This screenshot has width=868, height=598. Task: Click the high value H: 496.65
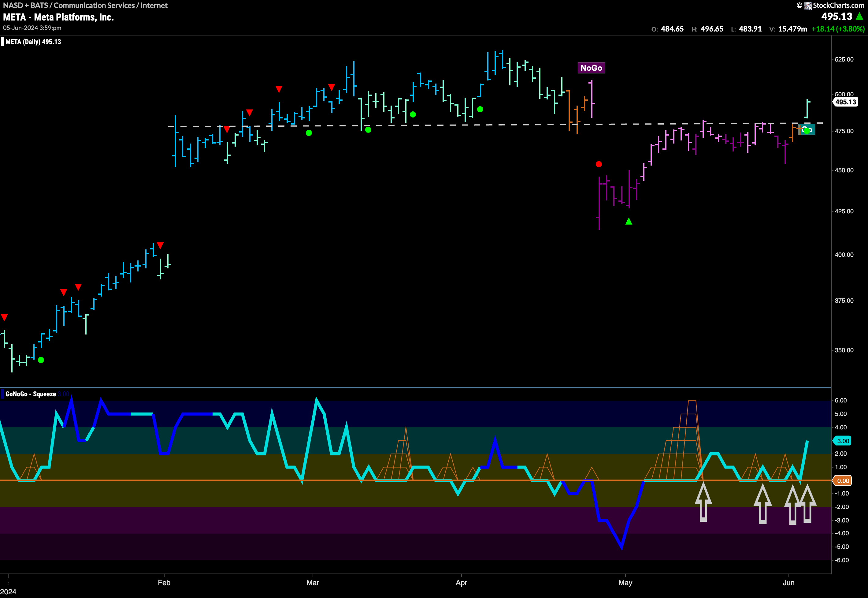[x=707, y=29]
